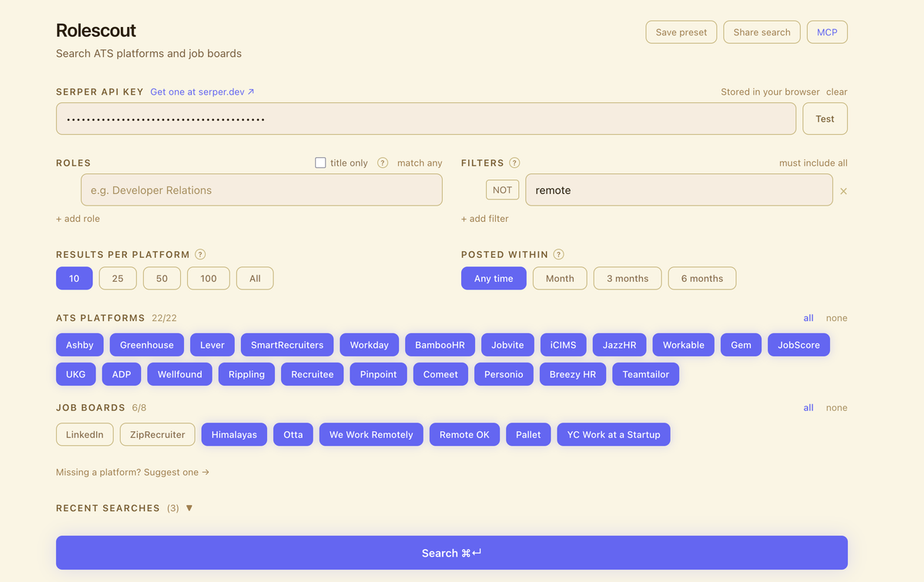
Task: Enable the LinkedIn job board
Action: tap(85, 435)
